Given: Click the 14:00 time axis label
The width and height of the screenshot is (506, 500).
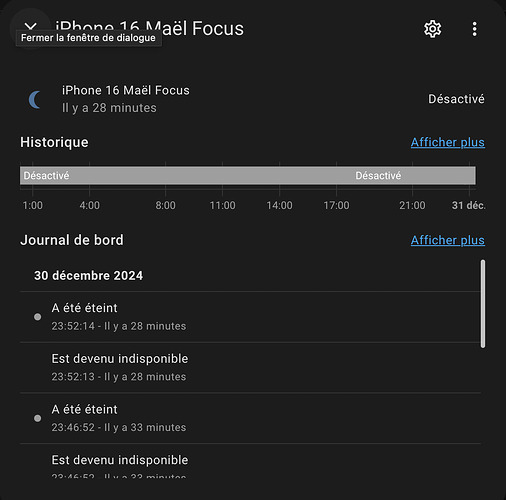Looking at the screenshot, I should coord(279,205).
